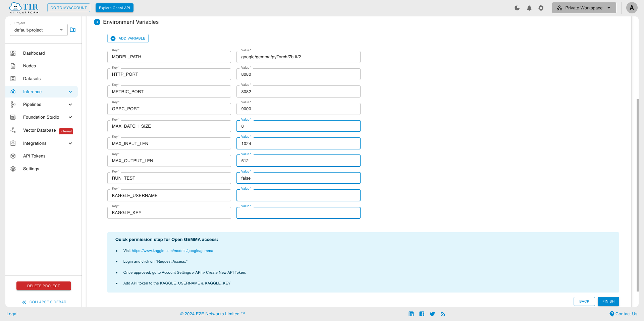The height and width of the screenshot is (321, 644).
Task: Click the Dashboard sidebar icon
Action: [13, 53]
